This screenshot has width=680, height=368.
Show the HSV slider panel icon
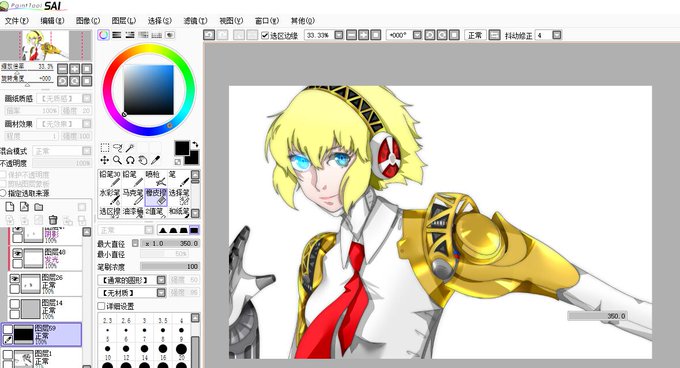[130, 35]
